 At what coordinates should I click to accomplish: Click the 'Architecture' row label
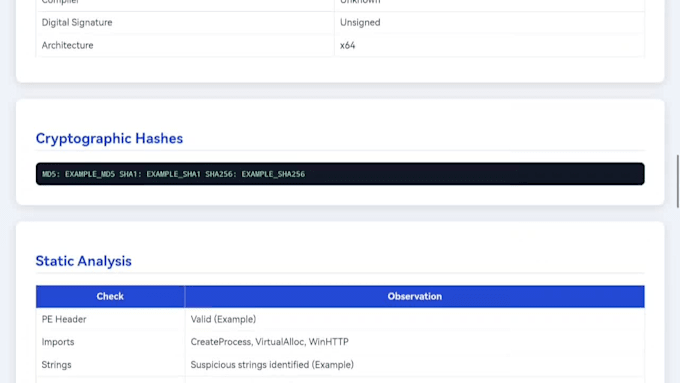click(x=67, y=46)
